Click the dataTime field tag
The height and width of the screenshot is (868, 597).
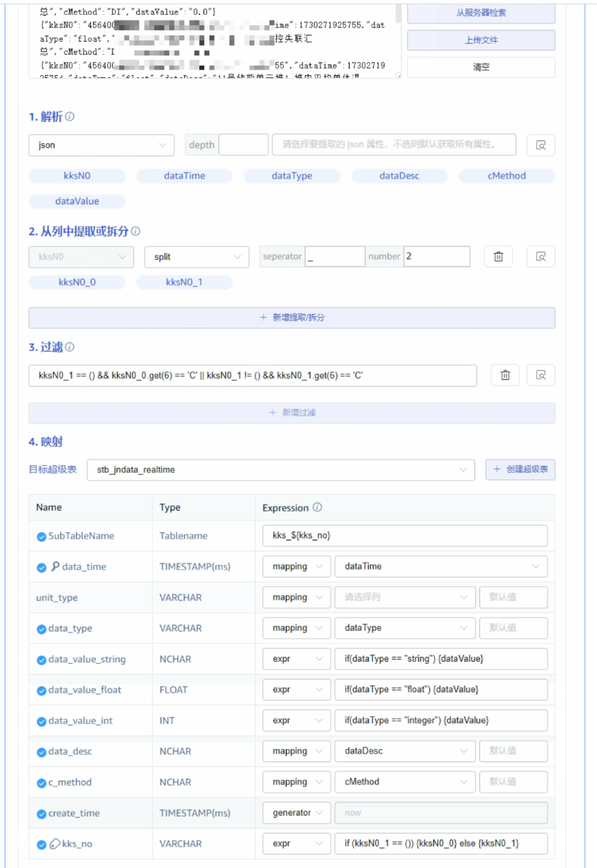[x=184, y=176]
